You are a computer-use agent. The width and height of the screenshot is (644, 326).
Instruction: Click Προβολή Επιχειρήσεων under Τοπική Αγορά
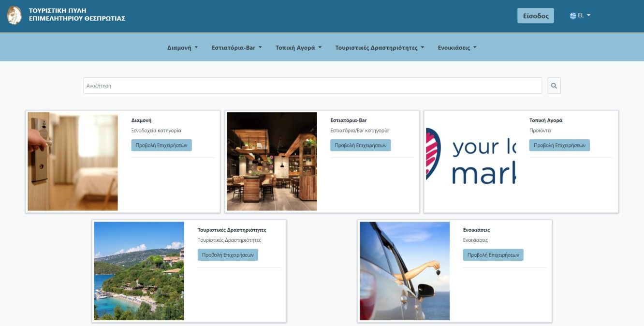(559, 145)
